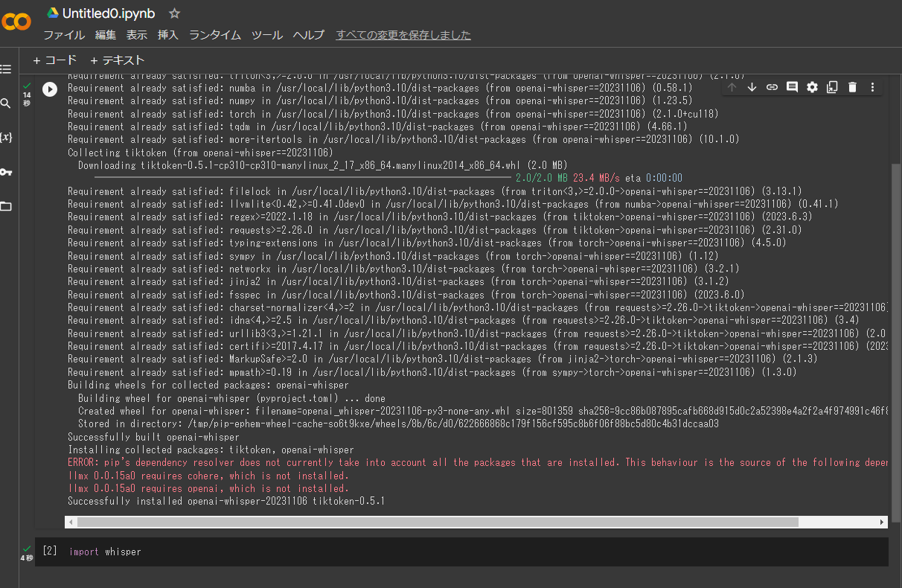Click the green checkmark of the 4秒 cell
This screenshot has width=902, height=588.
pyautogui.click(x=27, y=549)
